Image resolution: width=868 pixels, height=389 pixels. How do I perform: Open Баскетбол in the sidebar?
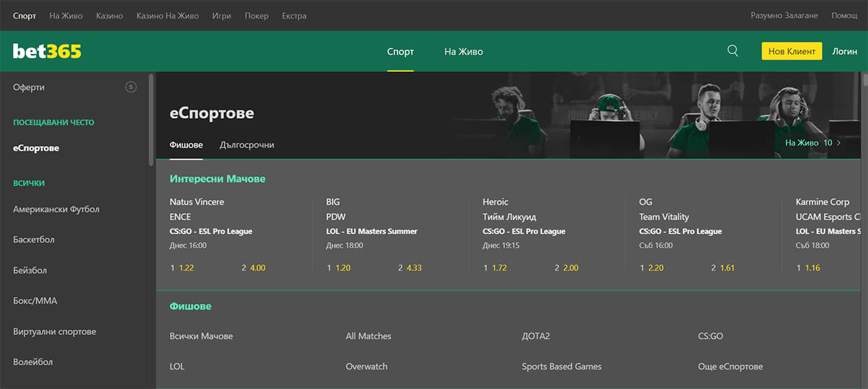[34, 239]
